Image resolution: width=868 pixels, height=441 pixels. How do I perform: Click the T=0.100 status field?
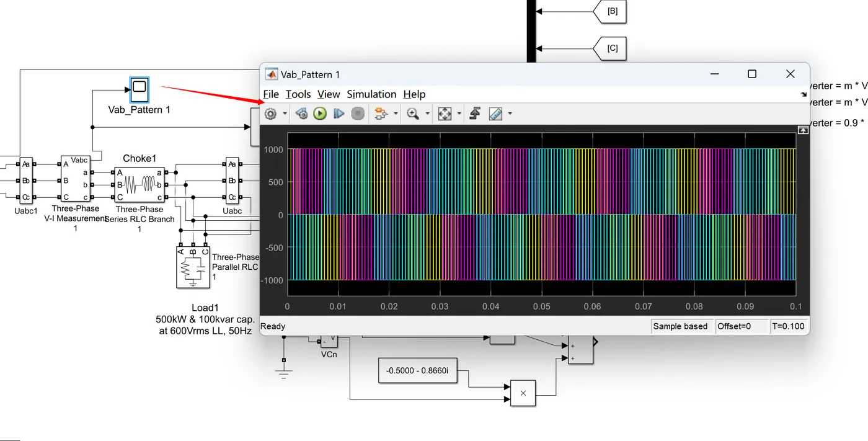788,326
